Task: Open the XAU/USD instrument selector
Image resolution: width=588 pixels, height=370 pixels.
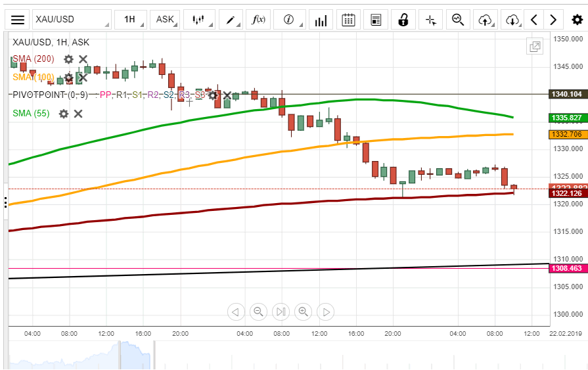Action: [71, 20]
